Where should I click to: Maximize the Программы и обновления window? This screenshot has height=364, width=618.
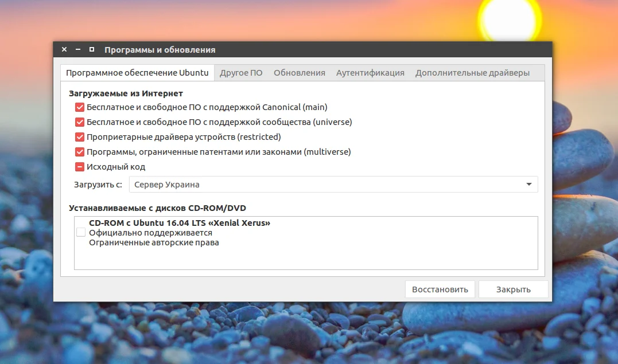coord(92,50)
